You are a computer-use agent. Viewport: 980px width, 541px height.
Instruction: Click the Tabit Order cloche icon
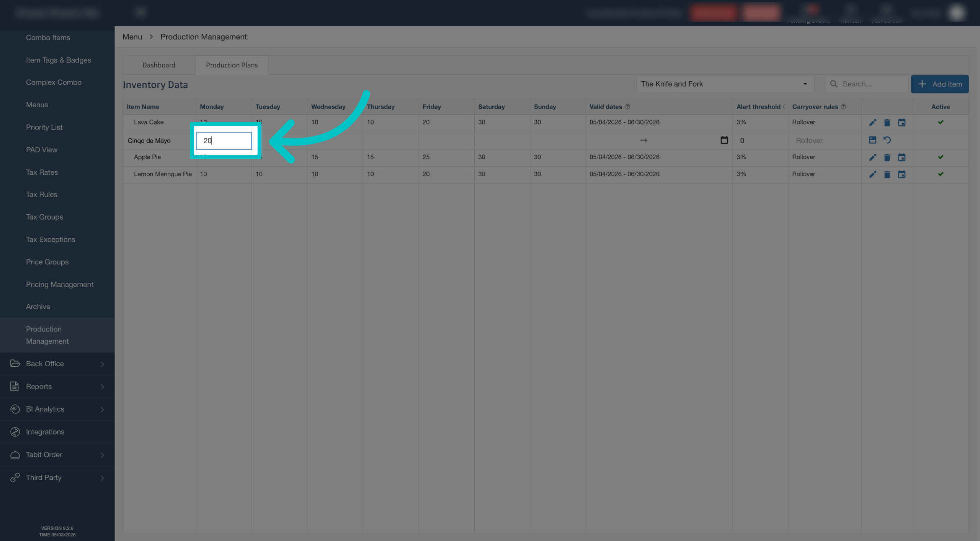point(15,455)
